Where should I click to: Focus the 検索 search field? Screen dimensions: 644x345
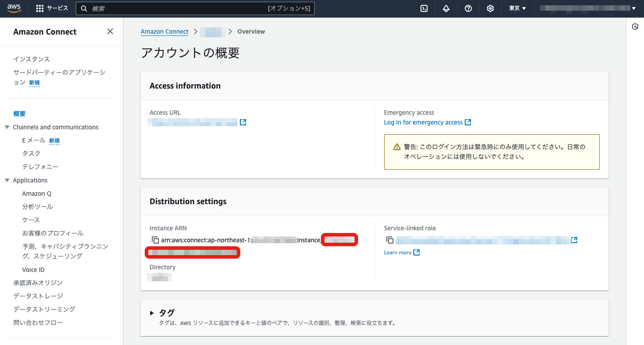click(x=195, y=8)
